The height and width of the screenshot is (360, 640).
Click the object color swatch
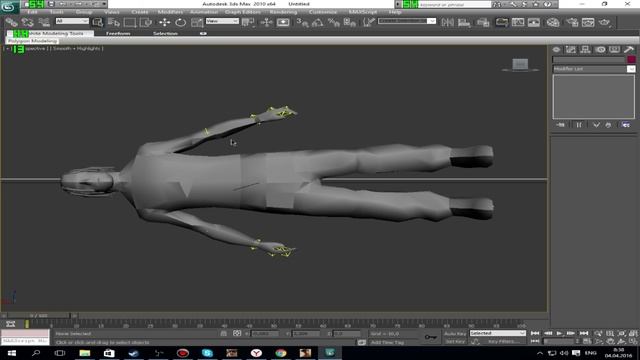coord(631,60)
